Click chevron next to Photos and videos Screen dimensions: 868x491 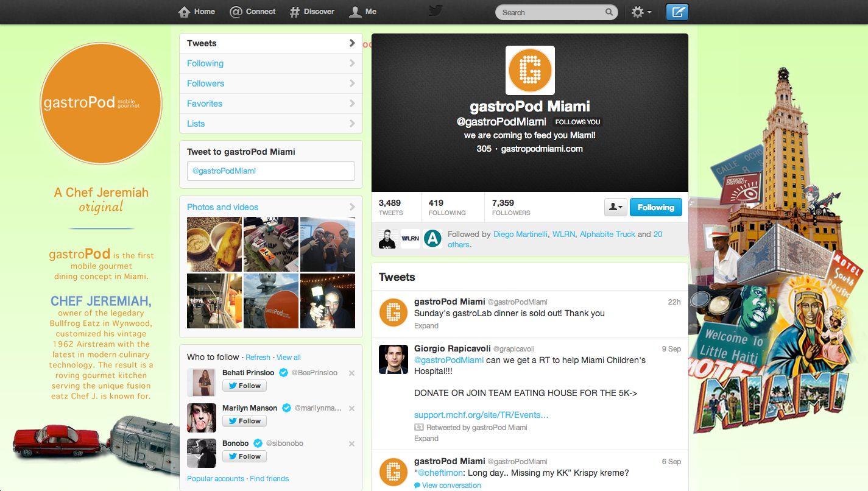[352, 207]
